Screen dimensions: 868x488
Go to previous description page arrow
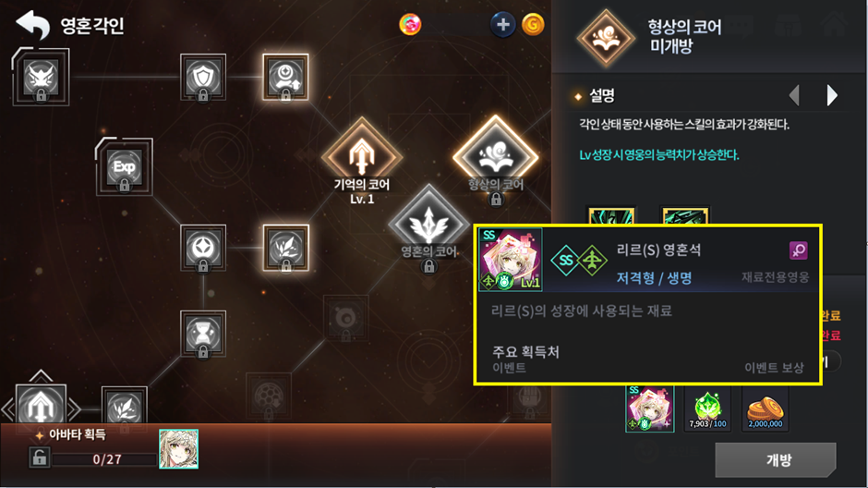pos(794,95)
